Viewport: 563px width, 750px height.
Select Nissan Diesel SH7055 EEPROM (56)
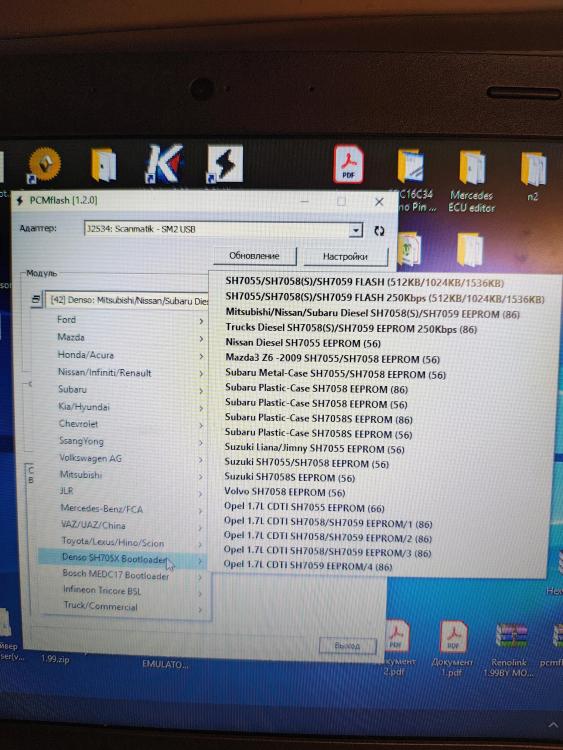click(303, 343)
